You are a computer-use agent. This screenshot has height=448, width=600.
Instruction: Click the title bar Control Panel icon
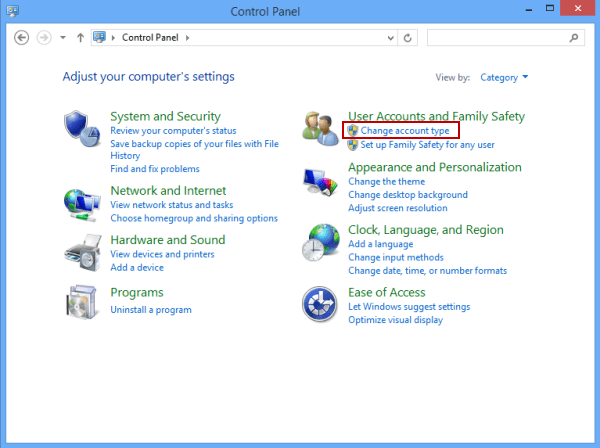[x=12, y=11]
